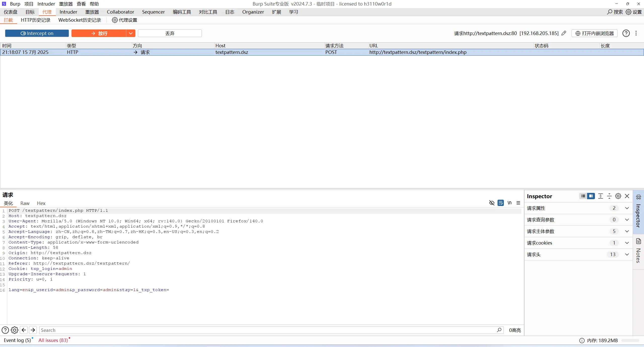This screenshot has width=644, height=347.
Task: Click the search back arrow at bottom
Action: click(x=24, y=330)
